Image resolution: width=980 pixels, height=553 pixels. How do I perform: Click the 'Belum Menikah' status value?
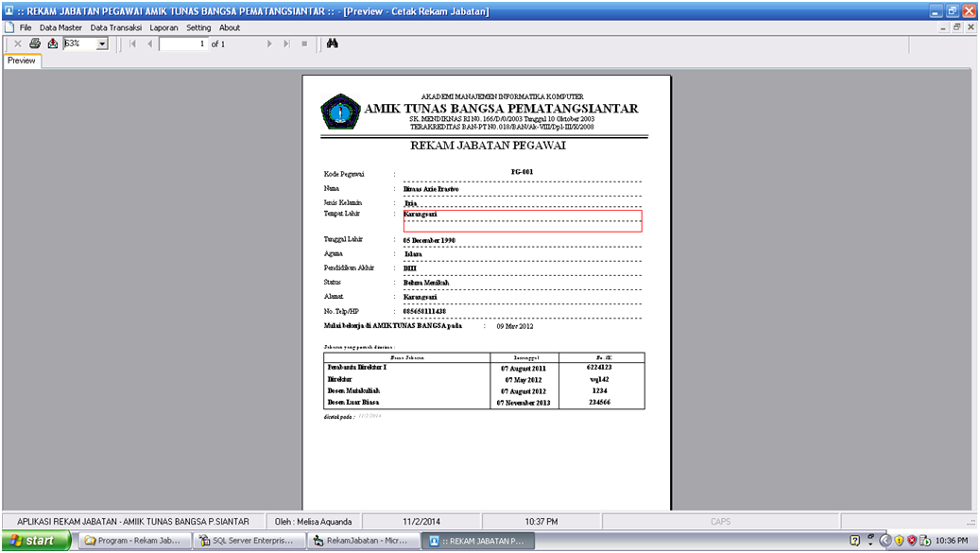426,283
